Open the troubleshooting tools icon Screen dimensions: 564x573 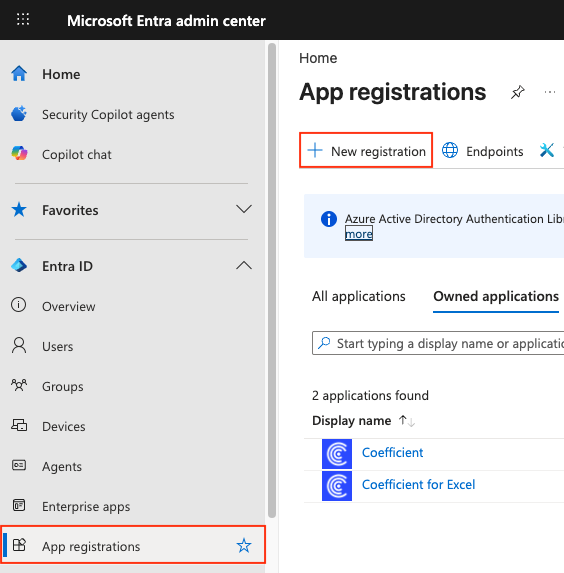[x=547, y=150]
